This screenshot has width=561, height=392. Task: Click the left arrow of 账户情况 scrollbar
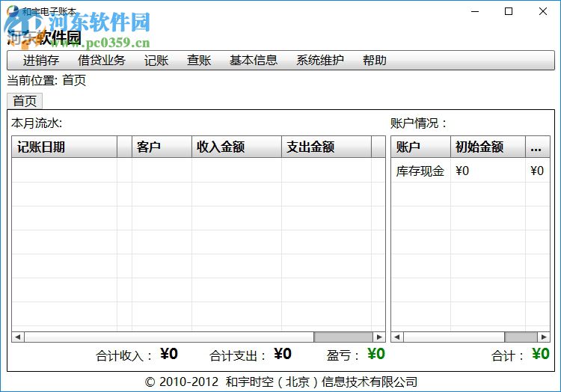click(397, 337)
